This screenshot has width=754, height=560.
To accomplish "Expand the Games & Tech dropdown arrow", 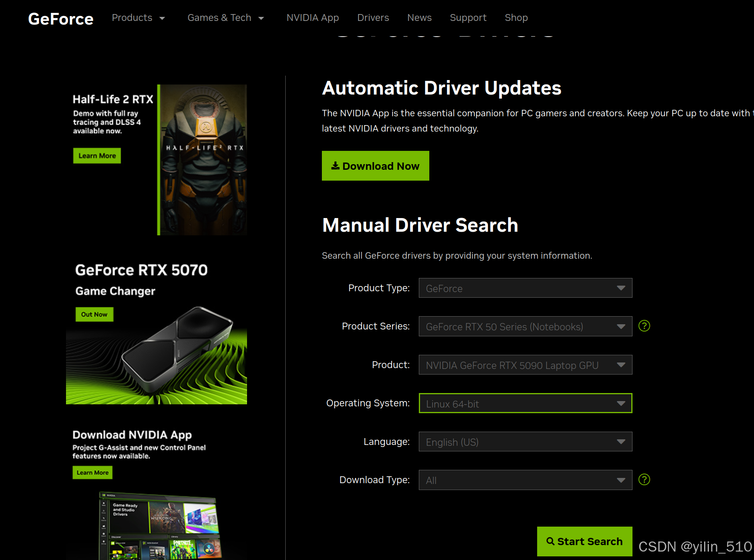I will coord(261,18).
